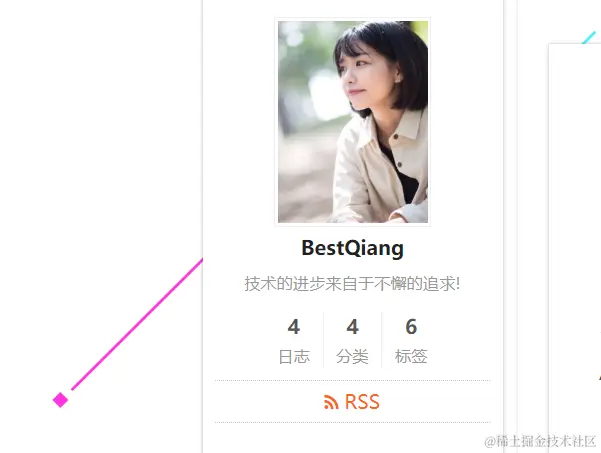This screenshot has height=453, width=601.
Task: Open the RSS text link
Action: (362, 402)
